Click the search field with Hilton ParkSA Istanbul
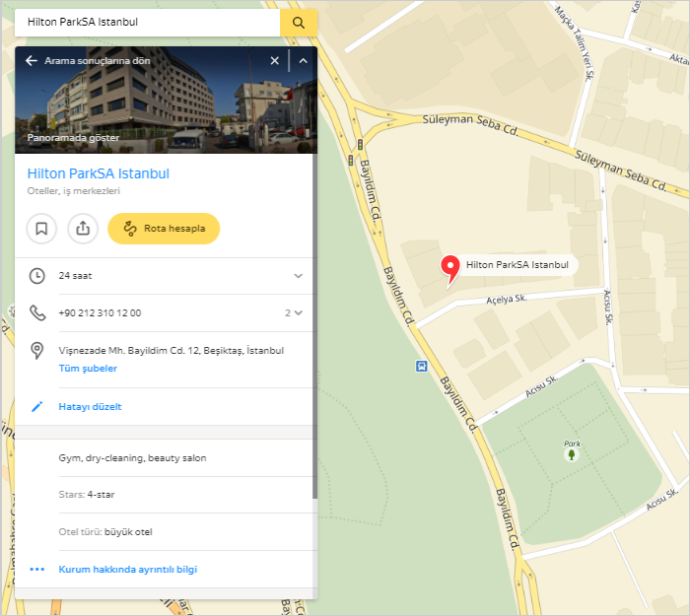Screen dimensions: 690x616 pos(148,22)
